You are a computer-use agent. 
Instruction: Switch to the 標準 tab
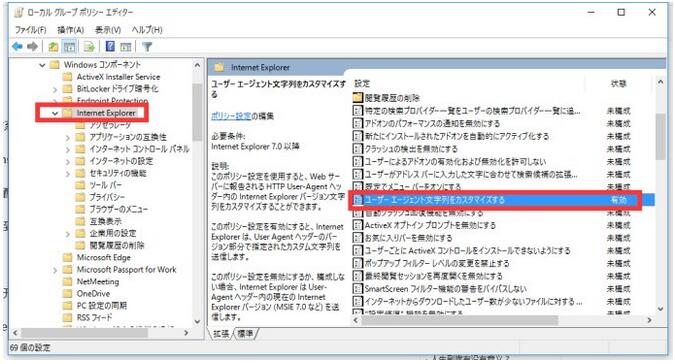[245, 333]
